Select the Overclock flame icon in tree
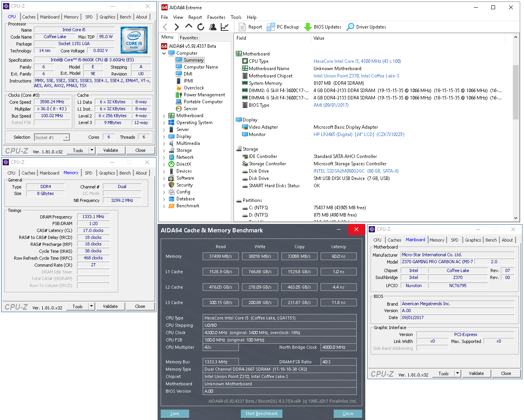Image resolution: width=524 pixels, height=420 pixels. [179, 88]
